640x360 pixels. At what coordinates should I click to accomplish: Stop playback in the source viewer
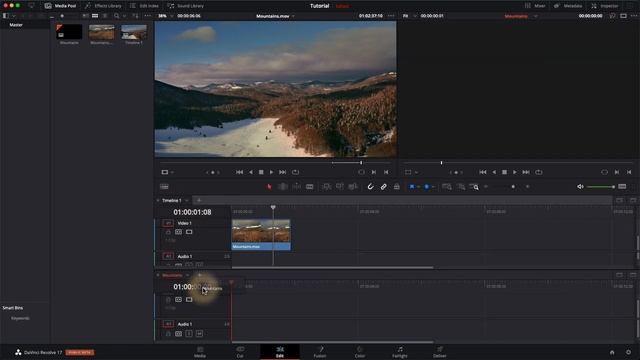(261, 172)
